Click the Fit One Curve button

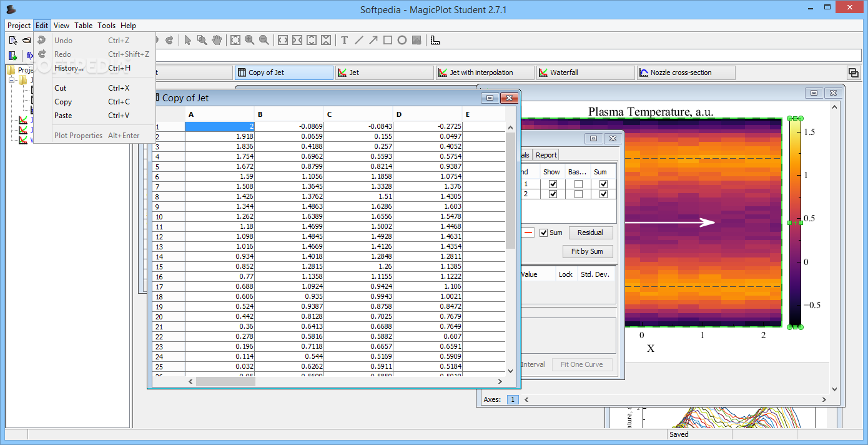(581, 364)
